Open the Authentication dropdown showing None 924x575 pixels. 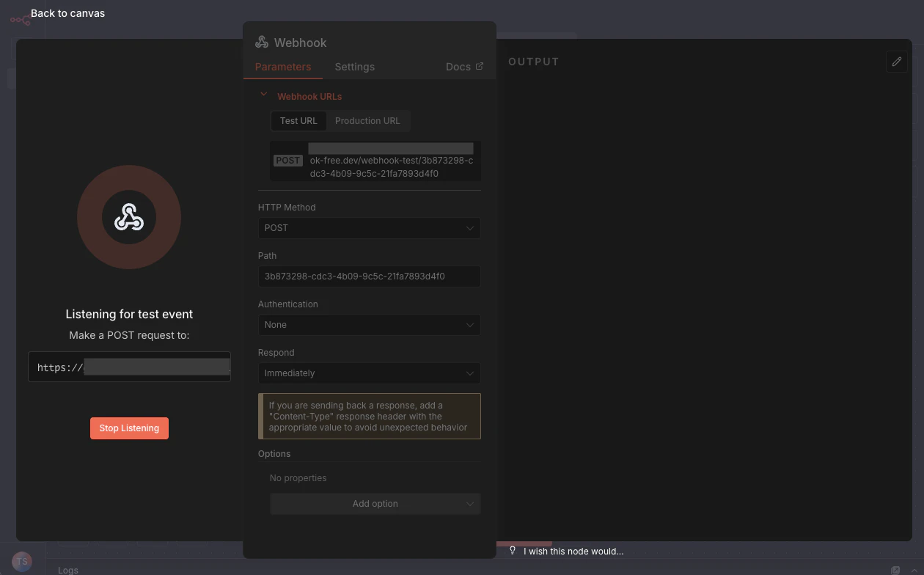[x=370, y=325]
